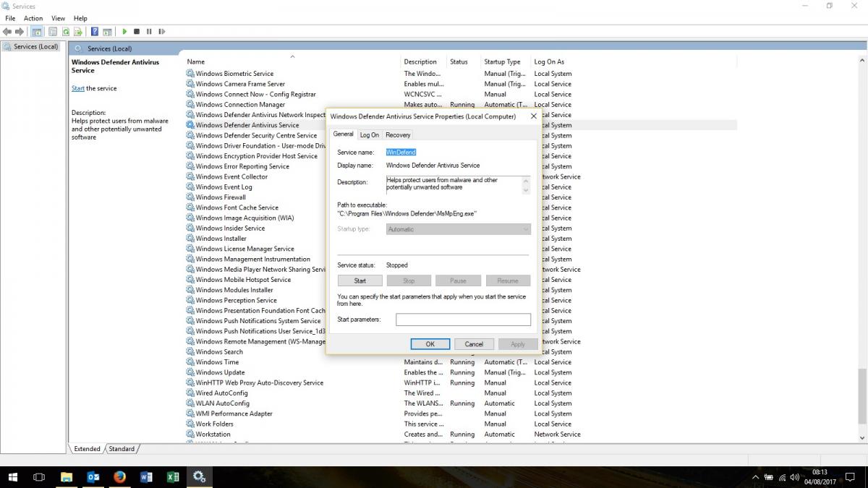This screenshot has width=868, height=488.
Task: Select the Workstation service row
Action: pyautogui.click(x=461, y=435)
